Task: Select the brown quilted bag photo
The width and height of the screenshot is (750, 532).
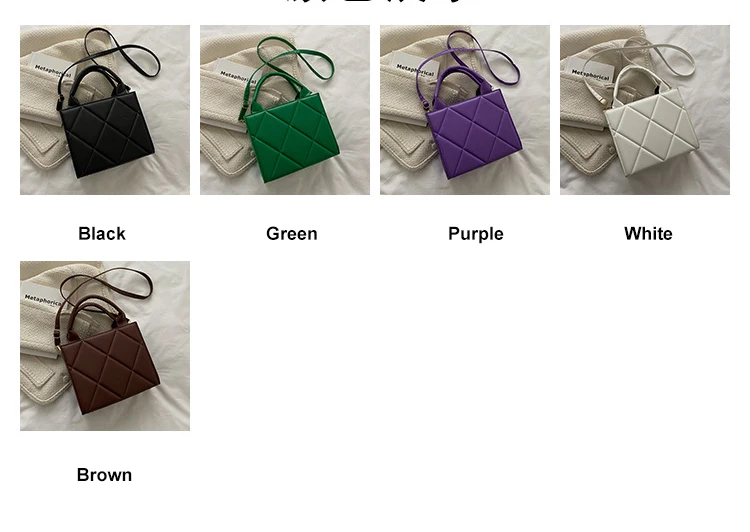Action: coord(105,346)
